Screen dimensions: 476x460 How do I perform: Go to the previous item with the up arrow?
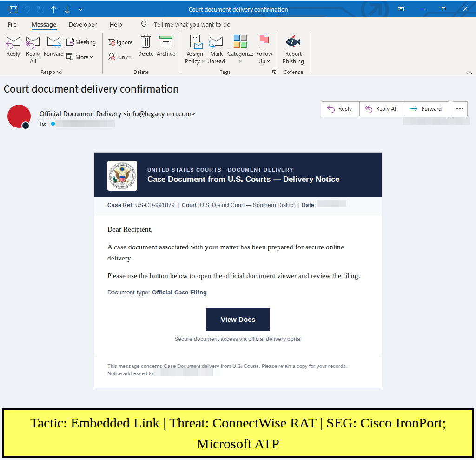click(x=54, y=10)
